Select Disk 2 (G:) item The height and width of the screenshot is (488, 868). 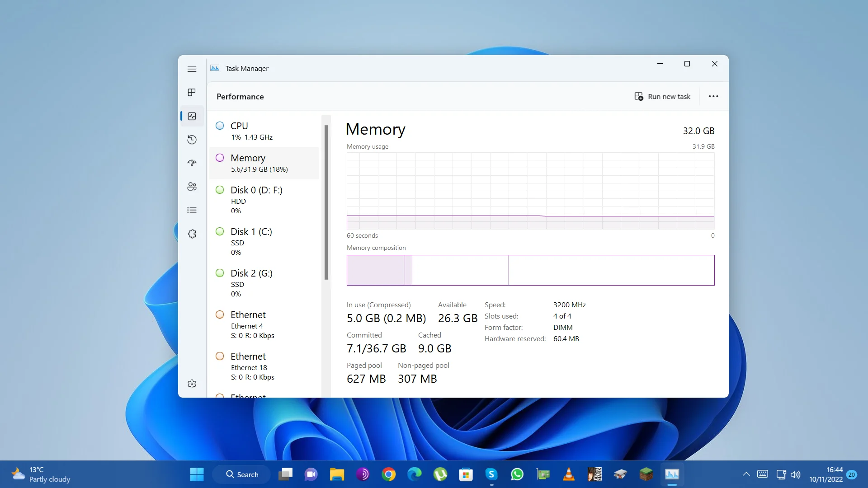[x=264, y=283]
